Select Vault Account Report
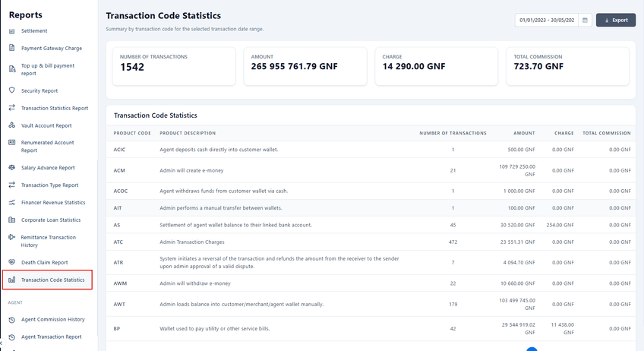644x351 pixels. (x=46, y=126)
